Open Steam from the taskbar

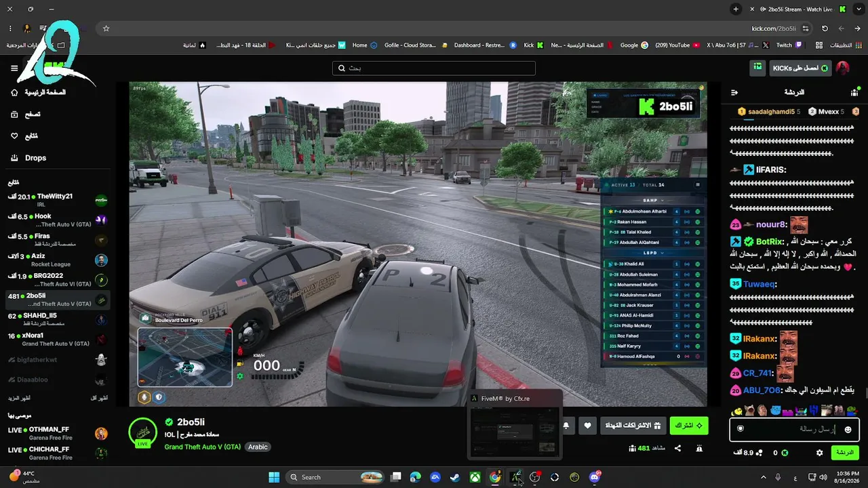(x=454, y=477)
